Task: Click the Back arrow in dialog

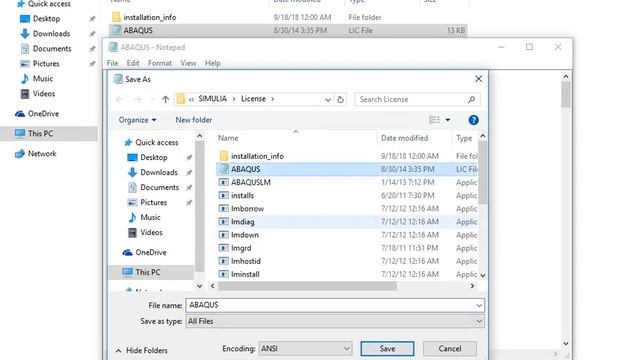Action: pos(120,99)
